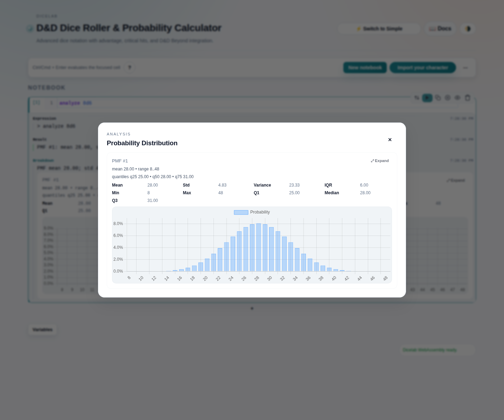The height and width of the screenshot is (420, 504).
Task: Create a New notebook
Action: pos(365,67)
